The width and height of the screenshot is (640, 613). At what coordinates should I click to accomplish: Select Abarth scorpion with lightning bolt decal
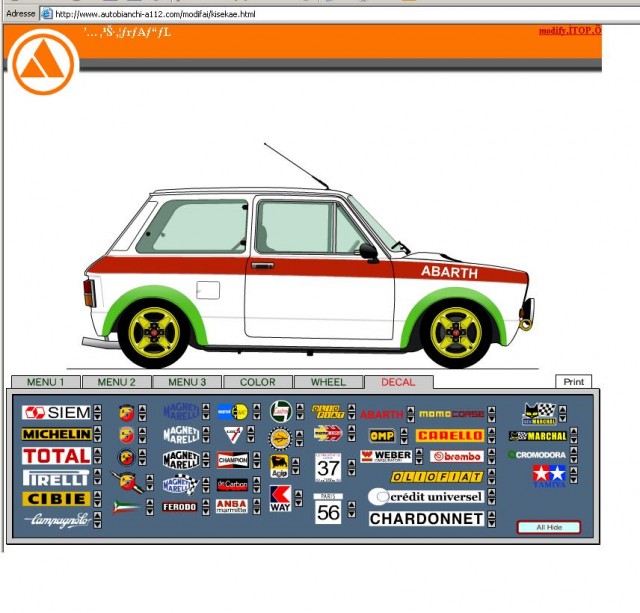(x=127, y=482)
